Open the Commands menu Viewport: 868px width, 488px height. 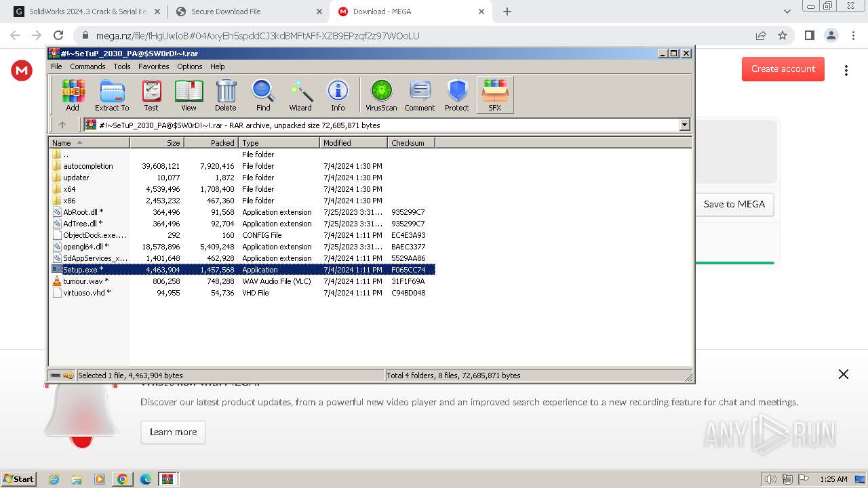[x=87, y=66]
